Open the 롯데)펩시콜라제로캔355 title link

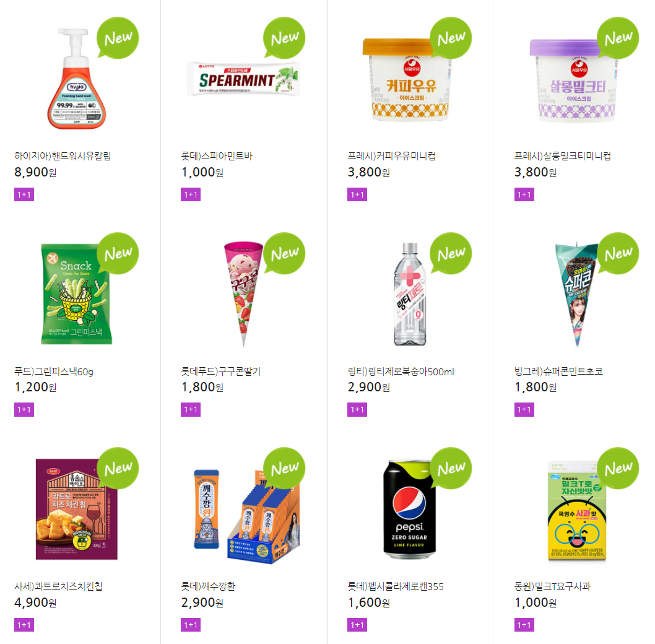pyautogui.click(x=396, y=586)
